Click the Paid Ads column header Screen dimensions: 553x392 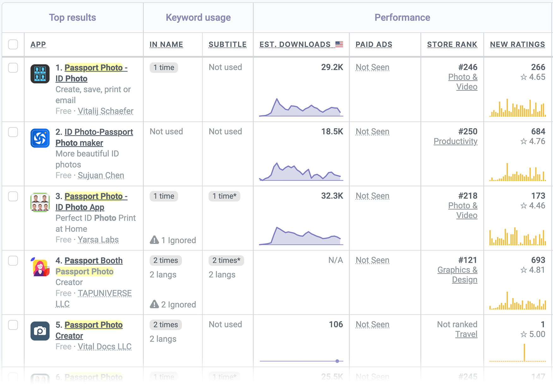point(374,45)
